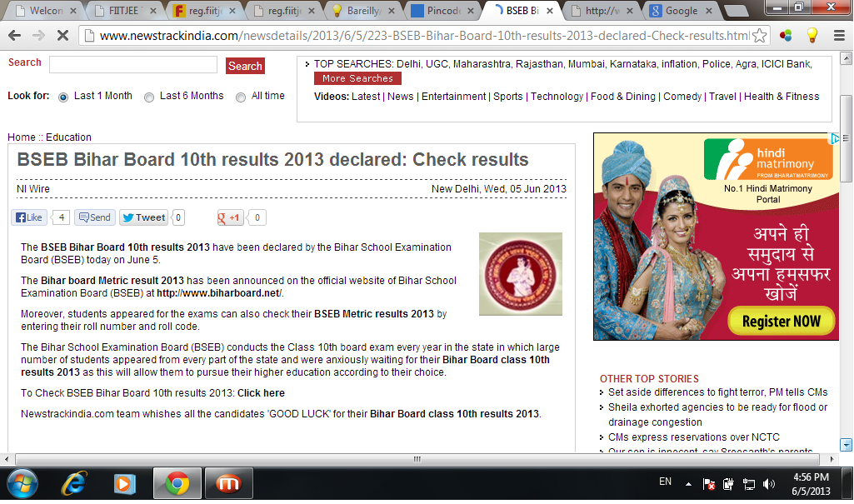Image resolution: width=854 pixels, height=504 pixels.
Task: Open http://www.biharboard.net/ link
Action: [219, 293]
